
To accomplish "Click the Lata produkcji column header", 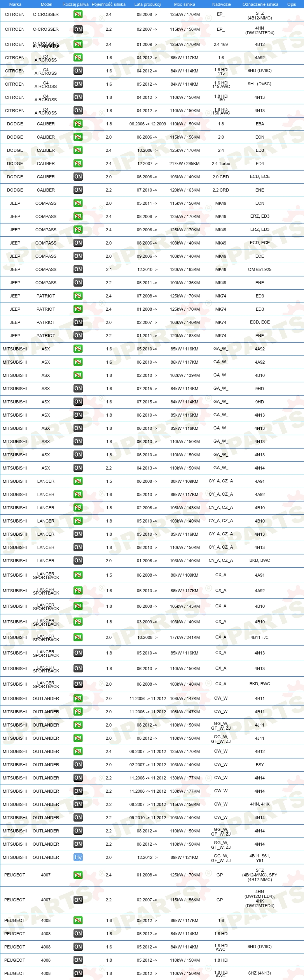I will click(148, 4).
